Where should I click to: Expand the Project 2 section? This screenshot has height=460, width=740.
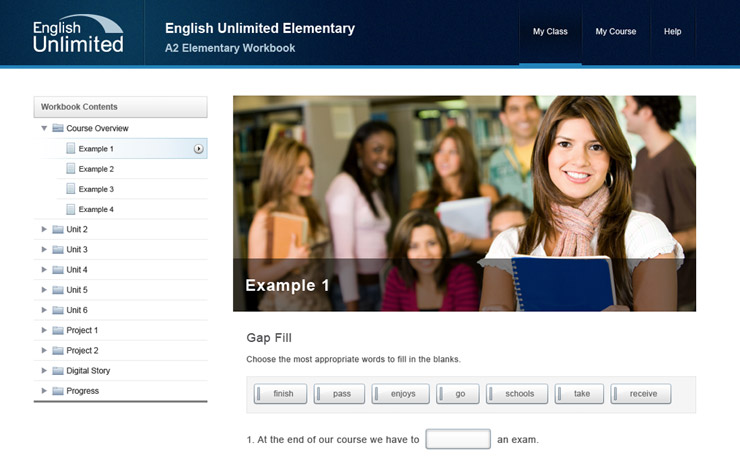point(44,350)
